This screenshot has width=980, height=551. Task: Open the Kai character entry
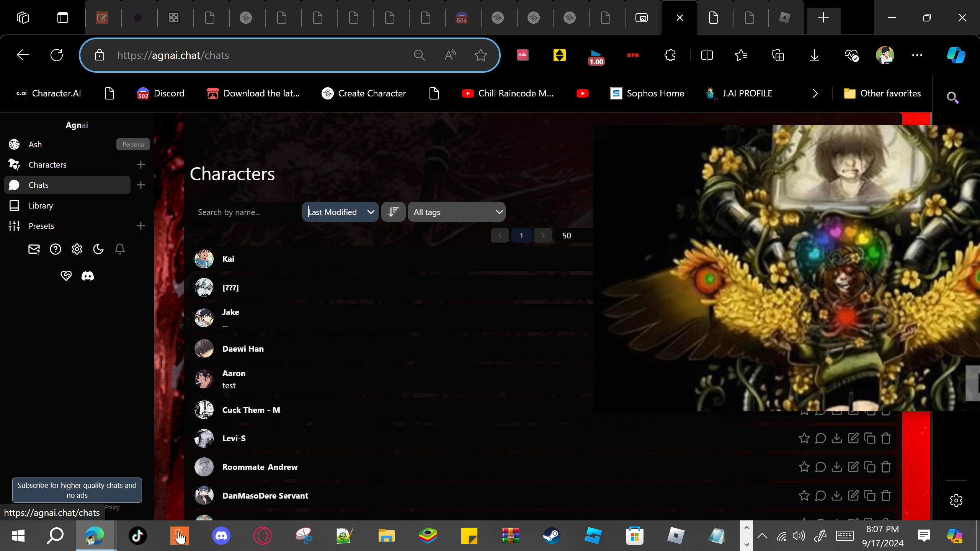coord(229,259)
